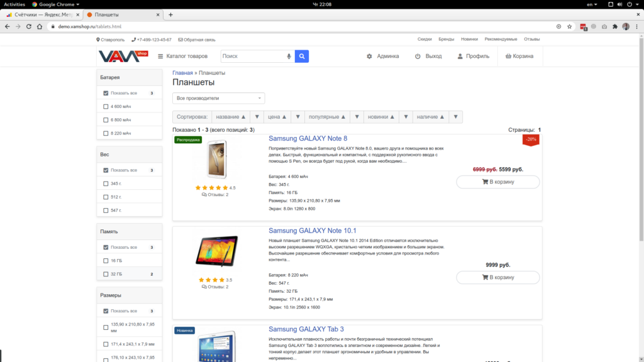Toggle Батарея Показать все checkbox

[x=106, y=93]
